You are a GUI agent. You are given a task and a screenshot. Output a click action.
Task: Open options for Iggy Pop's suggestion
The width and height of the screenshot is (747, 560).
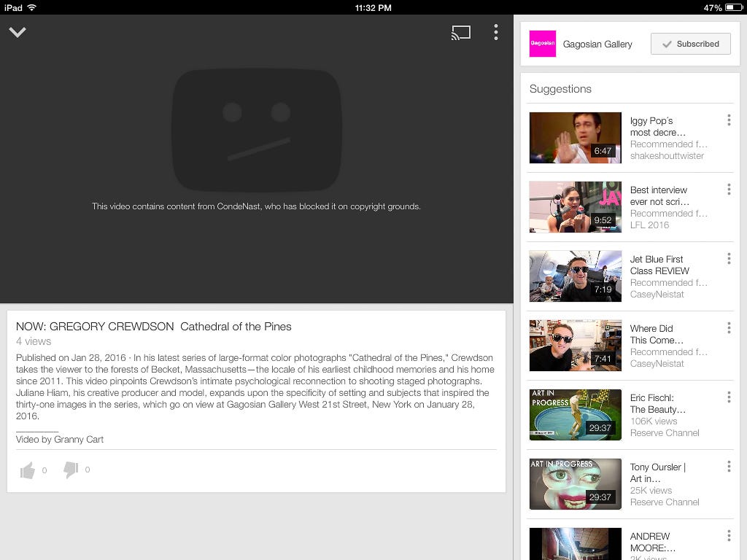729,120
